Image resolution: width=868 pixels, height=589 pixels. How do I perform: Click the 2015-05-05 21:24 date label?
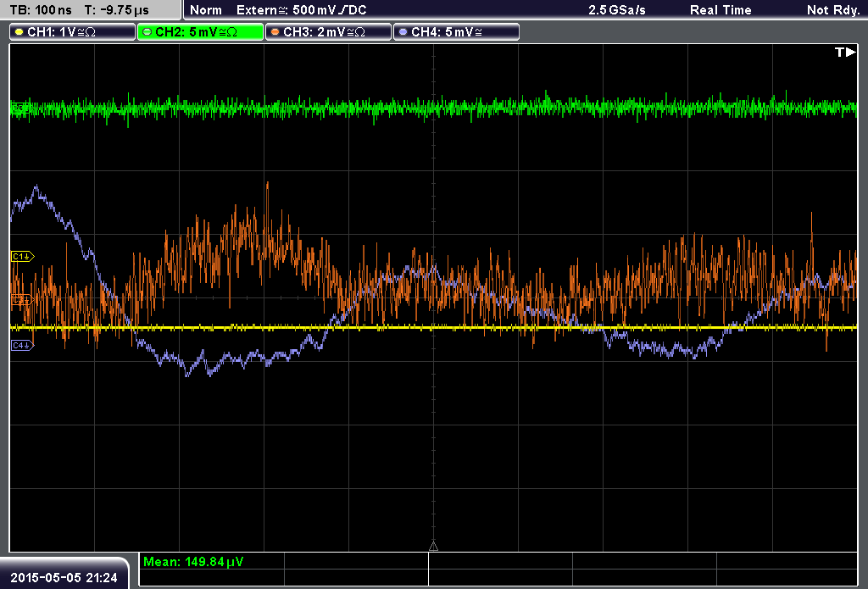click(x=64, y=577)
